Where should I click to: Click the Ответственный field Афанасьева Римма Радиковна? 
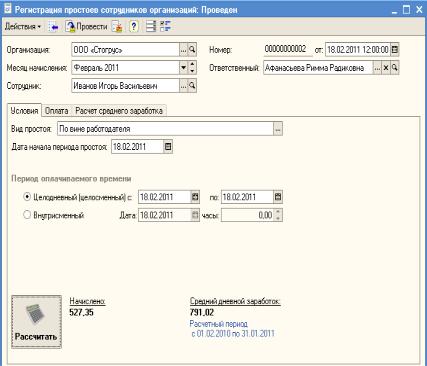(x=318, y=68)
